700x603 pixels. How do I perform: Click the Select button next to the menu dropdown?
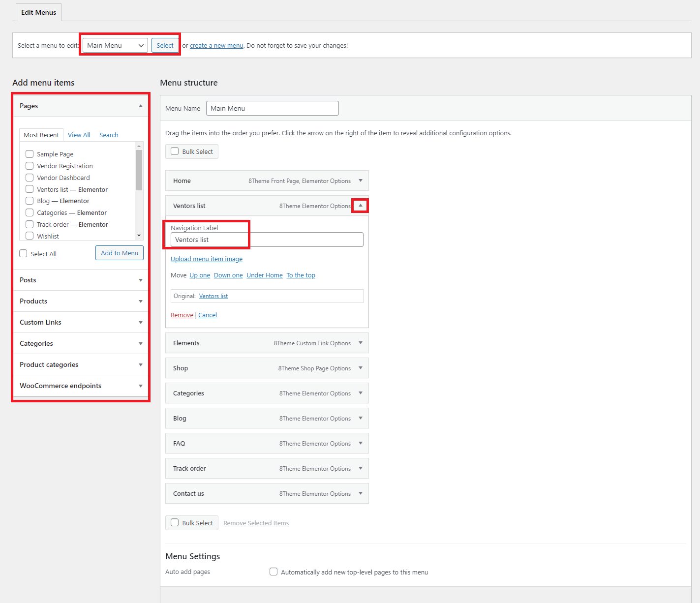[165, 45]
